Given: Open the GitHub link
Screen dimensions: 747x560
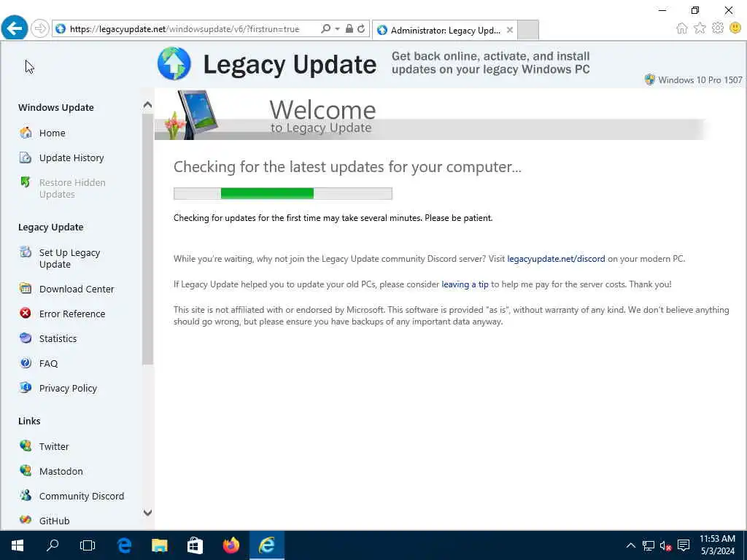Looking at the screenshot, I should [x=54, y=521].
